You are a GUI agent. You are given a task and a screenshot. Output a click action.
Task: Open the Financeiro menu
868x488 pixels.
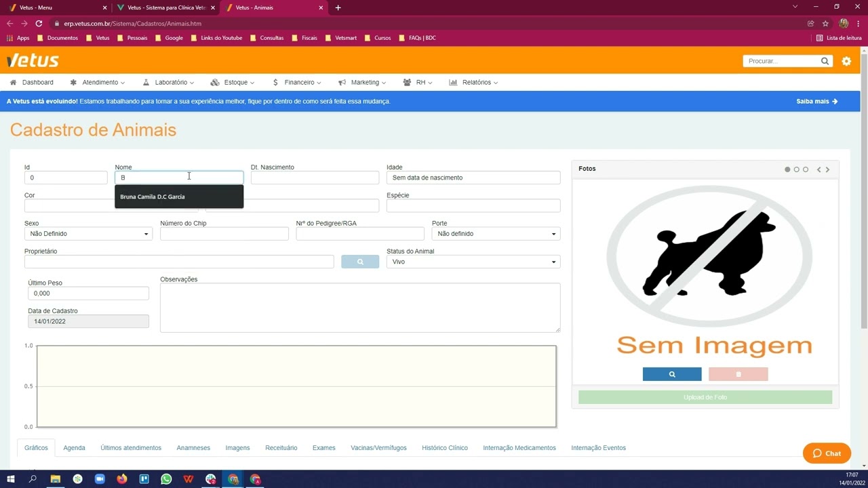coord(298,83)
